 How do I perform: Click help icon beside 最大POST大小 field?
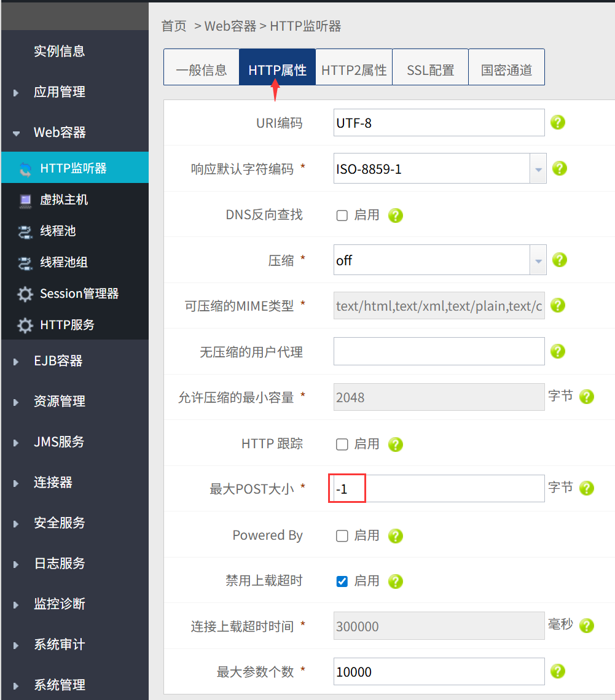586,488
